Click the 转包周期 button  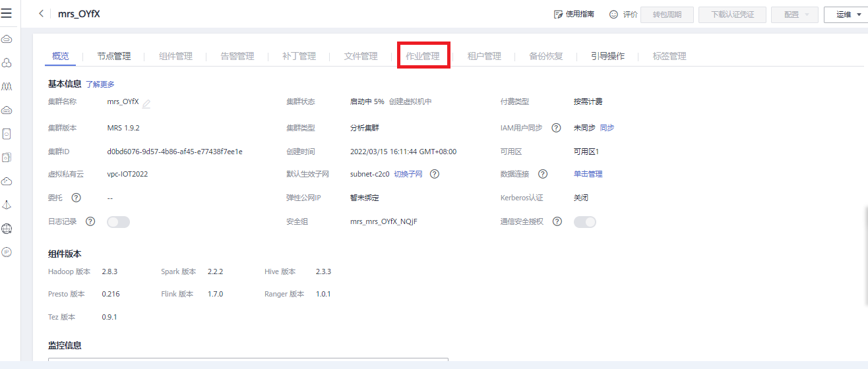tap(667, 14)
